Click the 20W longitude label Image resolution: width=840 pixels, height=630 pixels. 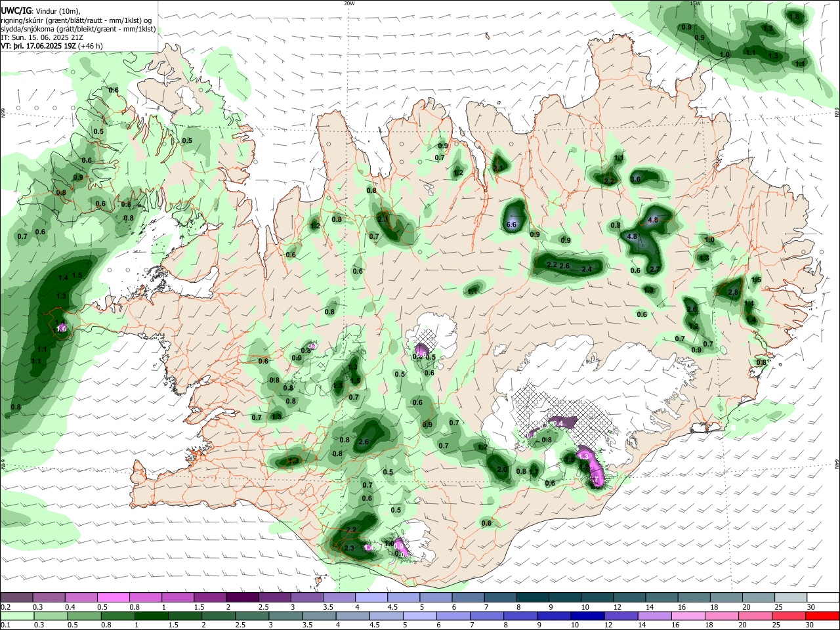click(349, 3)
